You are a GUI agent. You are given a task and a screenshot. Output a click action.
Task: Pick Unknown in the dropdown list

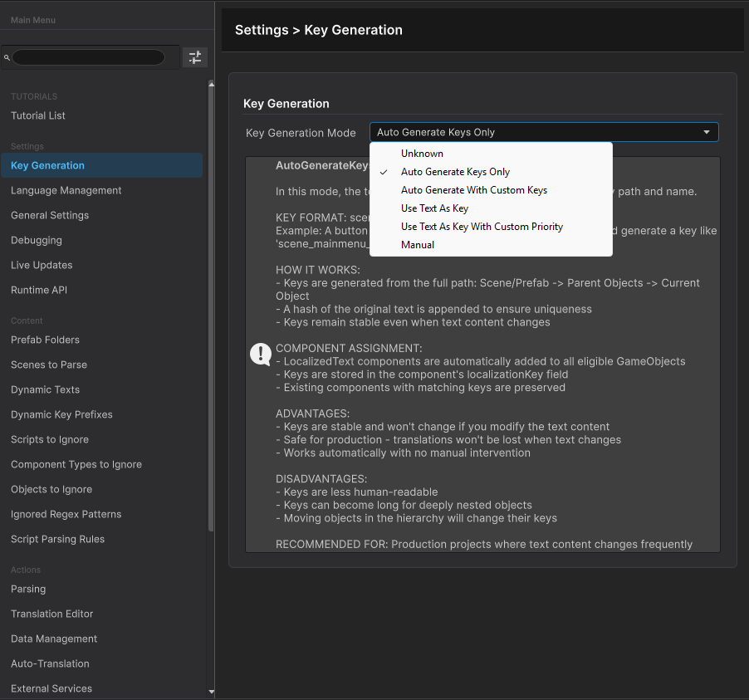pyautogui.click(x=422, y=153)
